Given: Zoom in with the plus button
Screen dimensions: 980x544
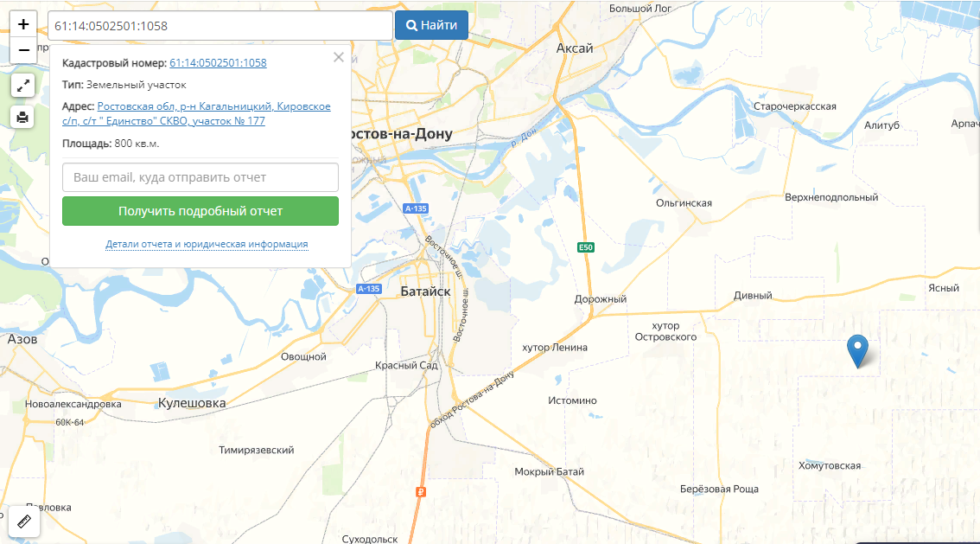Looking at the screenshot, I should [x=23, y=24].
